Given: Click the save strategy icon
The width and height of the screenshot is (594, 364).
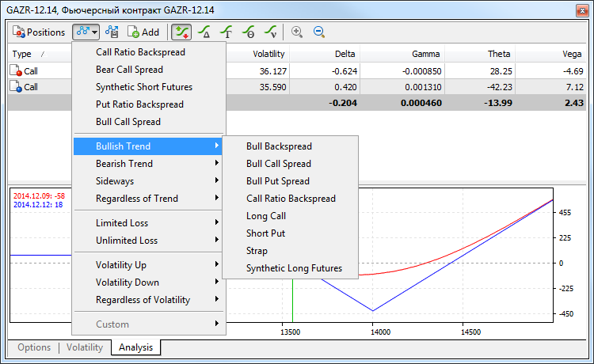Looking at the screenshot, I should [112, 32].
